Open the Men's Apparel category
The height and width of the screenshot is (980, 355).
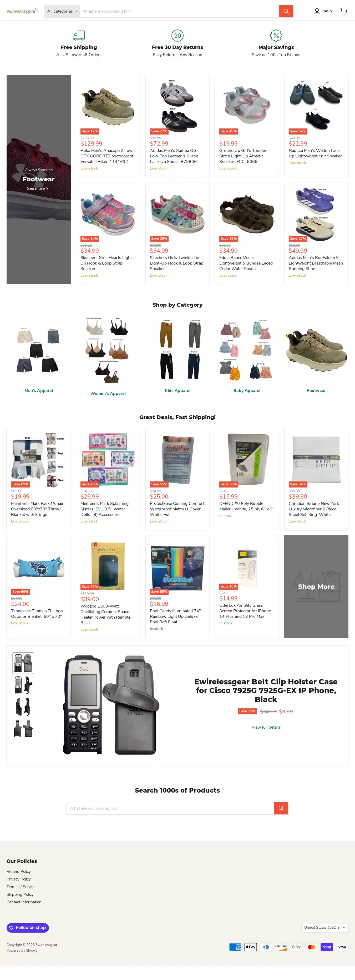(x=39, y=390)
